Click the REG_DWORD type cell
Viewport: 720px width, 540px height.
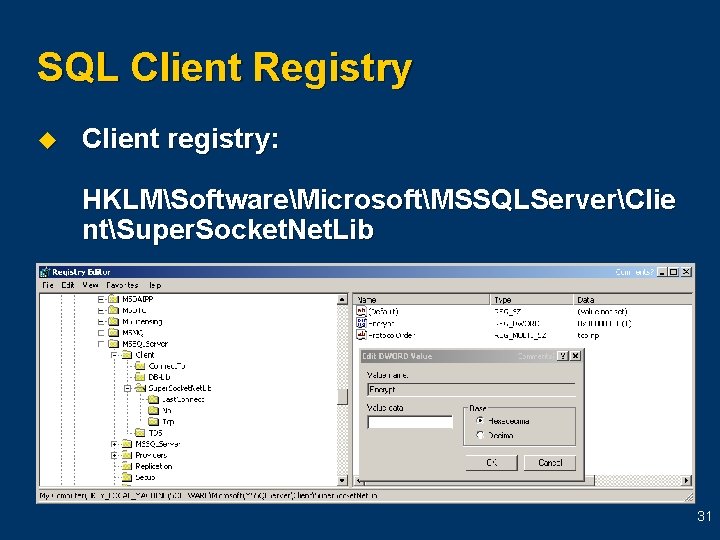click(517, 323)
